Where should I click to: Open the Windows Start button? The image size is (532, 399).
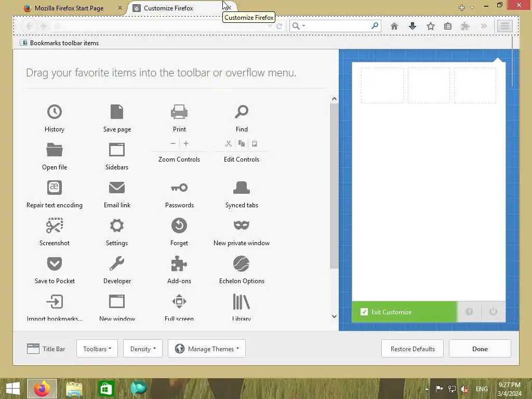[13, 389]
